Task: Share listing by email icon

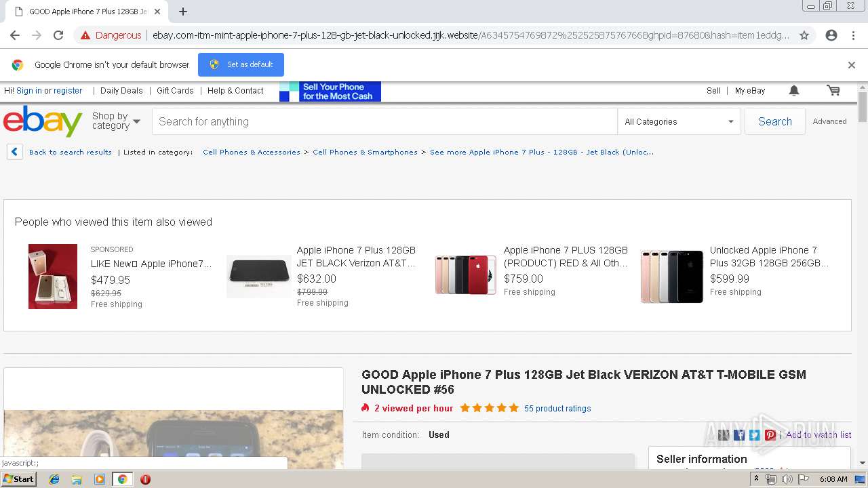Action: coord(724,435)
